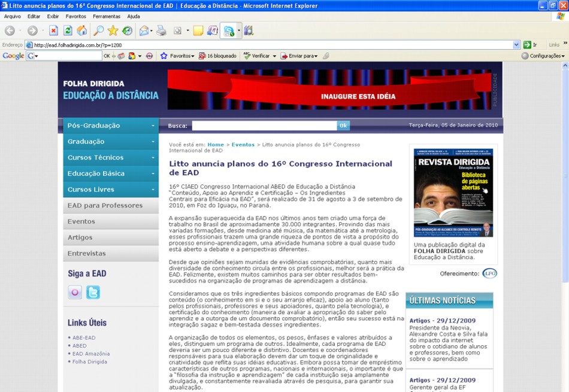Click the Skype toolbar icon
The height and width of the screenshot is (392, 569).
click(229, 31)
